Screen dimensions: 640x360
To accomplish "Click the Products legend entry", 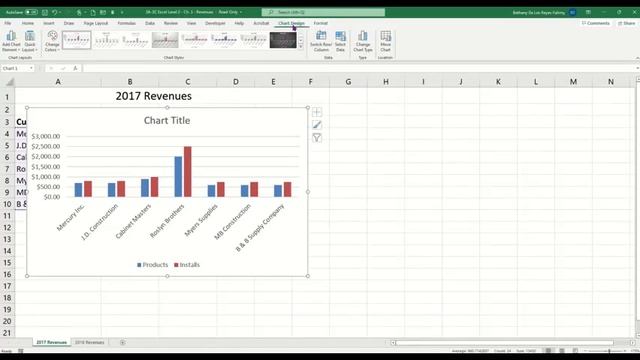I will [152, 265].
